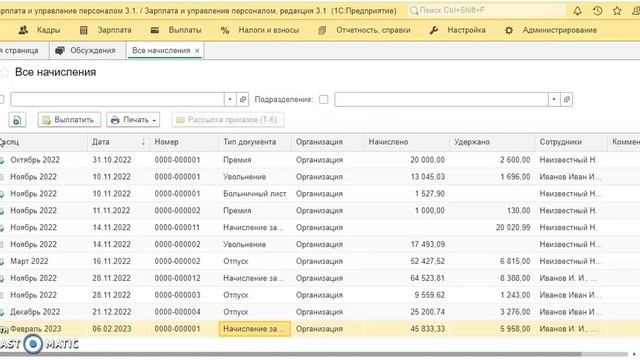Screen dimensions: 640x360
Task: Open the history clock icon
Action: [598, 11]
